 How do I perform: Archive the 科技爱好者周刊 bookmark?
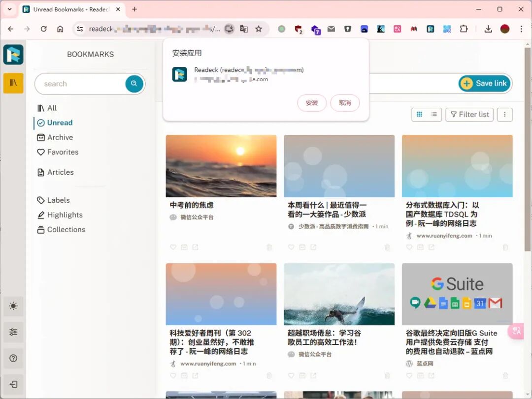pyautogui.click(x=184, y=375)
